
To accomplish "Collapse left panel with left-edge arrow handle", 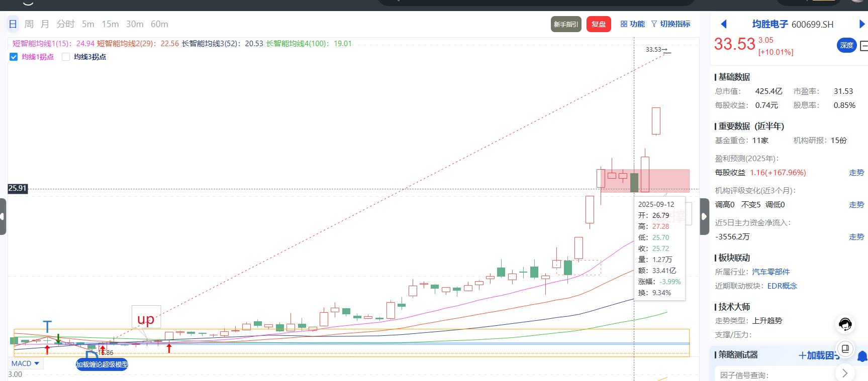I will click(x=3, y=216).
